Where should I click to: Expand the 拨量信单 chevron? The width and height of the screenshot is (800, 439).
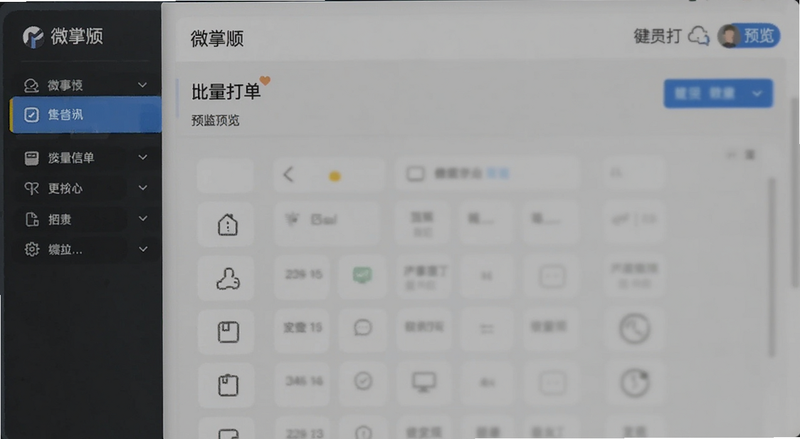coord(143,158)
